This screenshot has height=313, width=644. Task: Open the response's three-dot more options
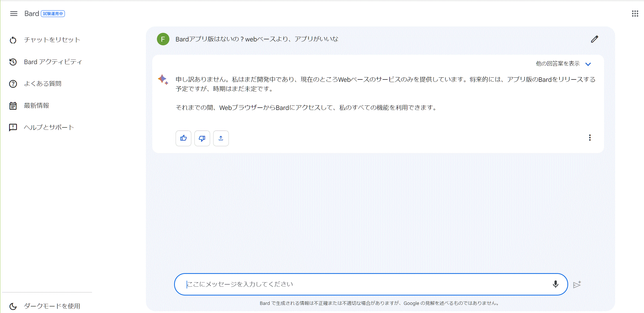pos(590,138)
